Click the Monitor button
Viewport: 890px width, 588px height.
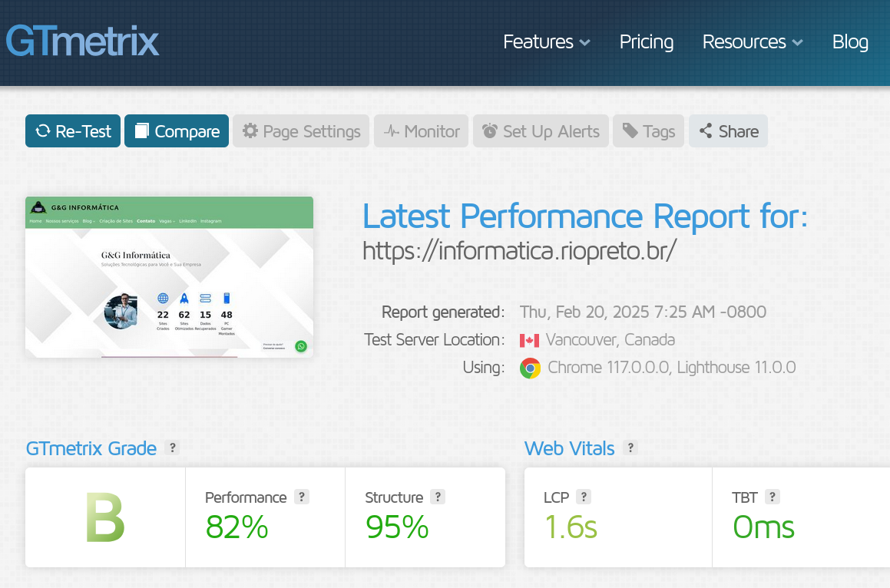point(421,131)
